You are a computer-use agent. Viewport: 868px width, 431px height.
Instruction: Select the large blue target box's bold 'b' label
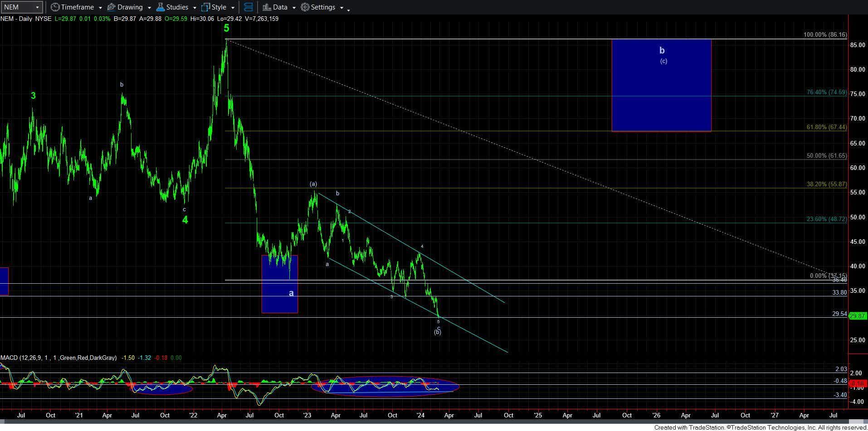(662, 50)
